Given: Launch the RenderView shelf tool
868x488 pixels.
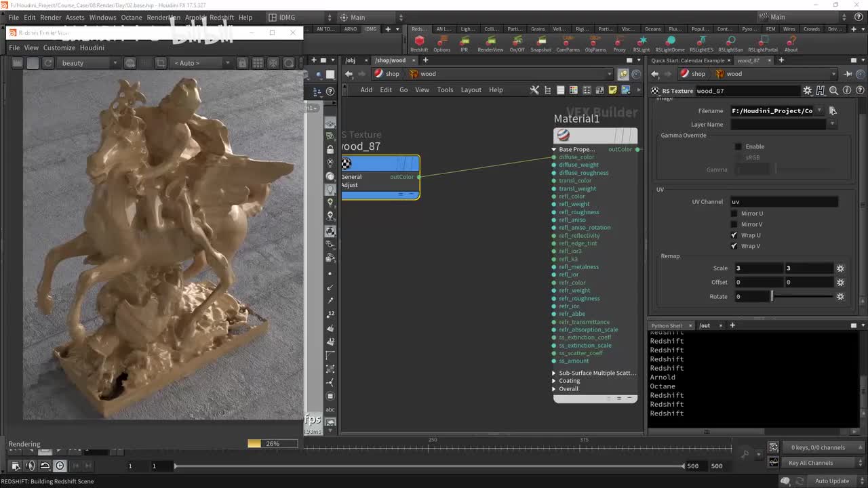Looking at the screenshot, I should [490, 43].
